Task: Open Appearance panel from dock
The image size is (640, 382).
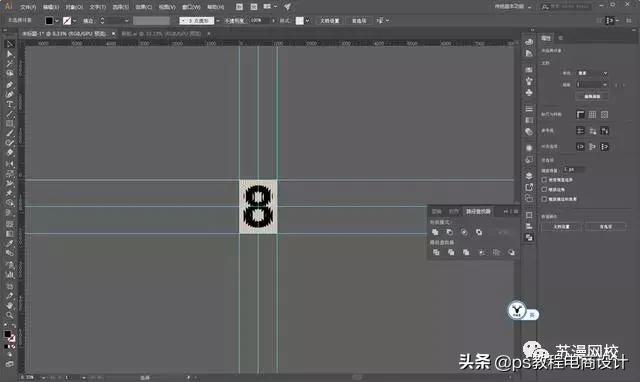Action: pos(529,148)
